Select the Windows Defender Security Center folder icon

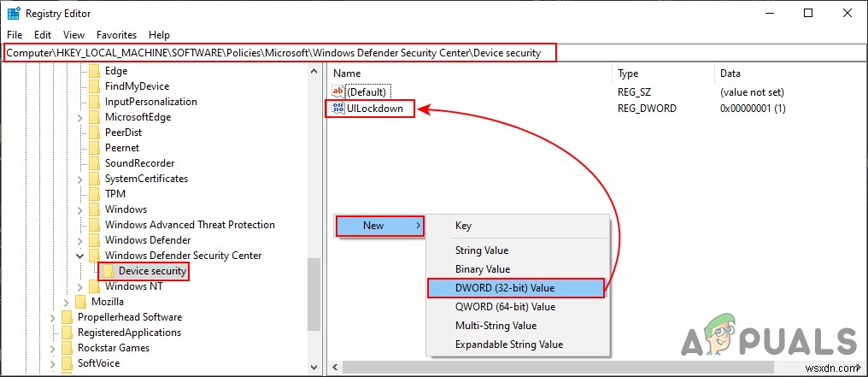[x=94, y=256]
